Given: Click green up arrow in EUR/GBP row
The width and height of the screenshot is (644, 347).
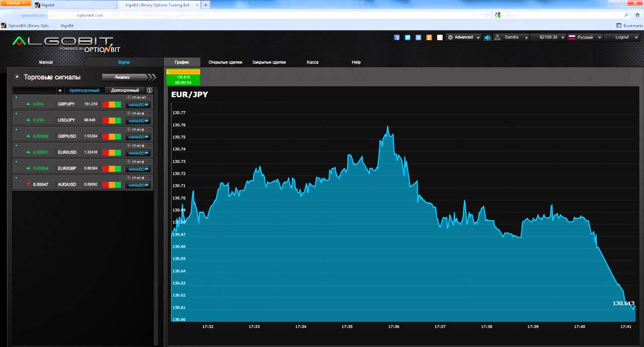Looking at the screenshot, I should [29, 168].
